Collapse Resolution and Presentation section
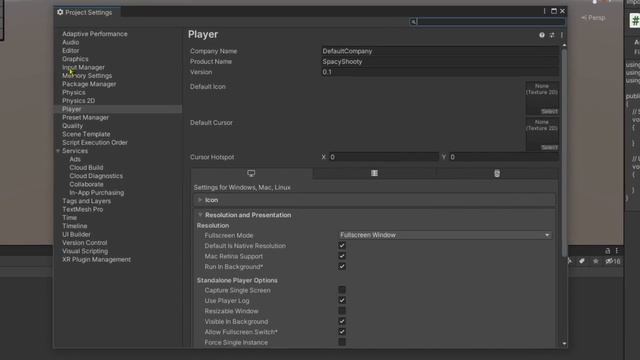Image resolution: width=640 pixels, height=360 pixels. pos(200,215)
